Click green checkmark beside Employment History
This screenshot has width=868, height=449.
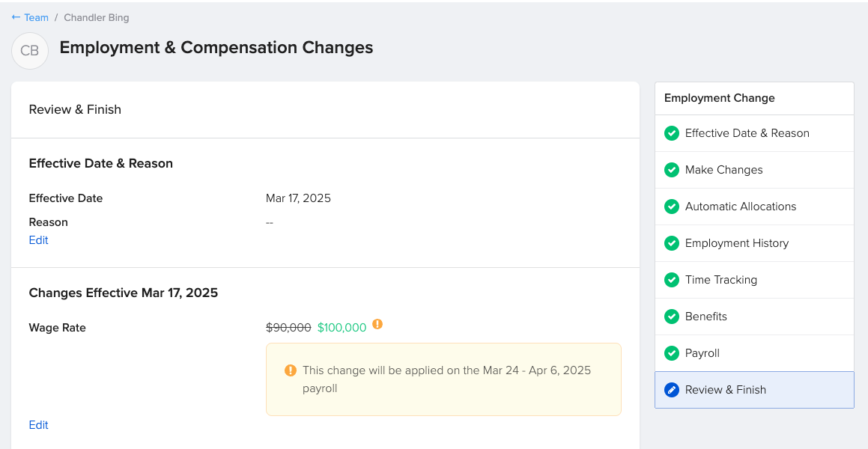click(x=672, y=243)
